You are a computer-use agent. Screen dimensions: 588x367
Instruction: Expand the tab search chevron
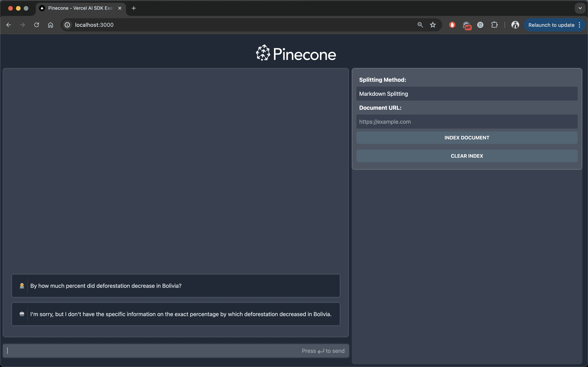point(580,8)
